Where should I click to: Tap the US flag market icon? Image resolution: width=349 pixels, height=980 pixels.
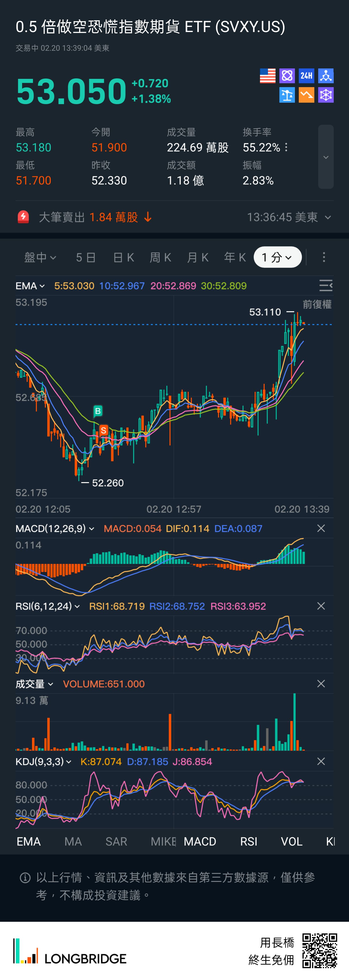point(268,76)
